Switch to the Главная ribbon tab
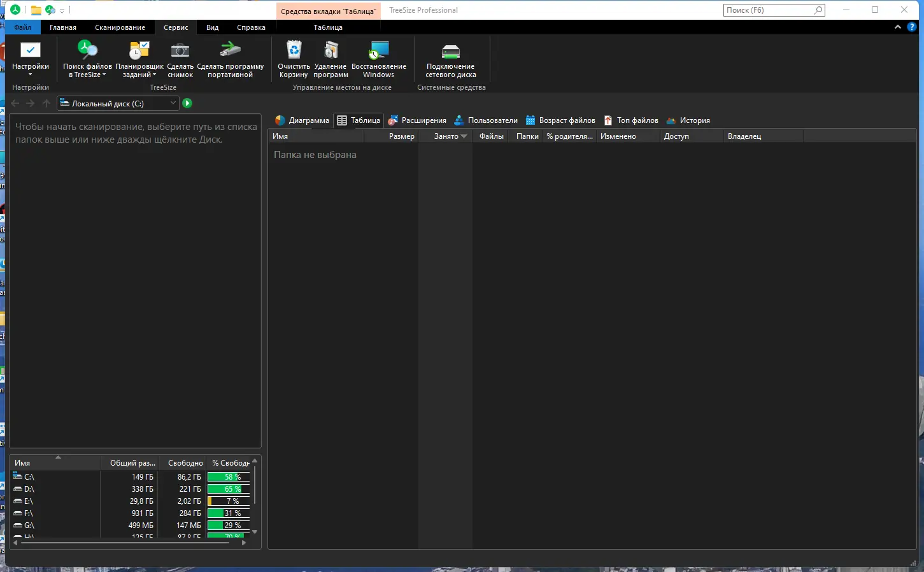924x572 pixels. click(63, 27)
